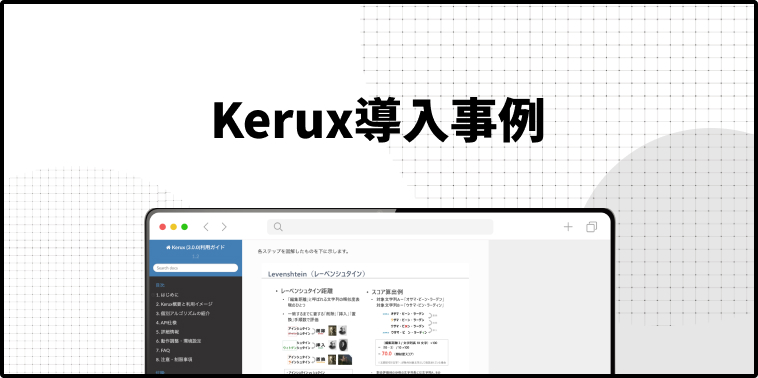
Task: Open sidebar item 7. FAQ
Action: click(x=163, y=350)
